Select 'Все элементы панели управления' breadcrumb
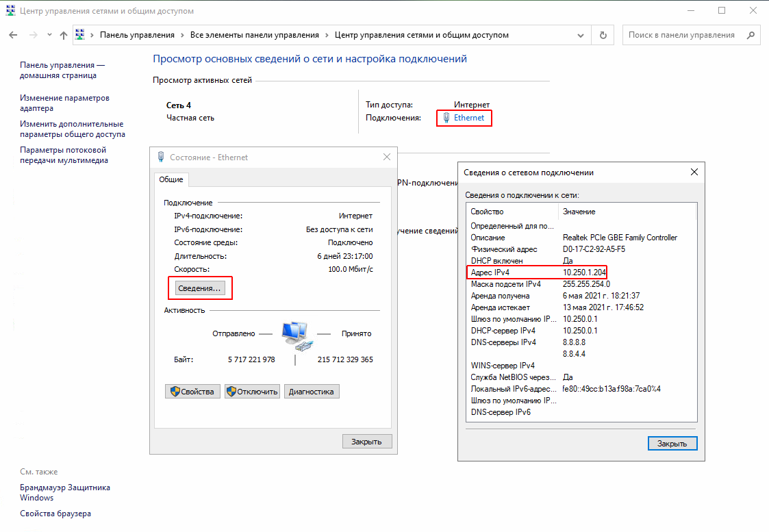The width and height of the screenshot is (769, 532). (255, 35)
